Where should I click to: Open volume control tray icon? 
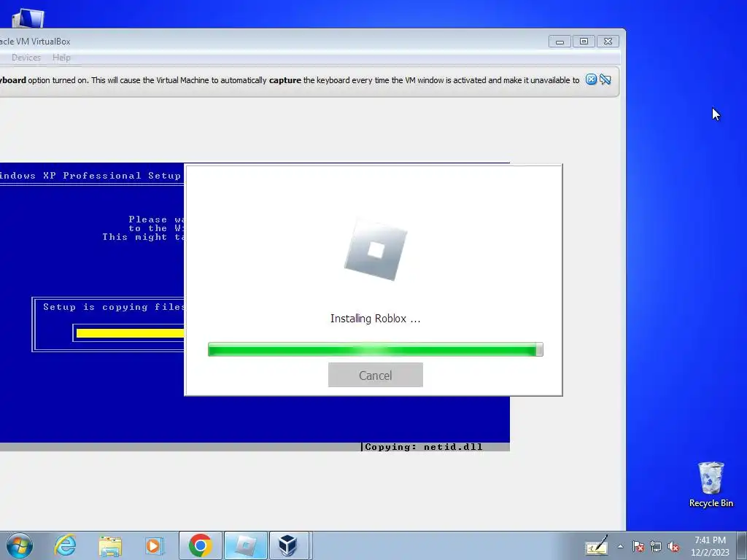coord(673,546)
